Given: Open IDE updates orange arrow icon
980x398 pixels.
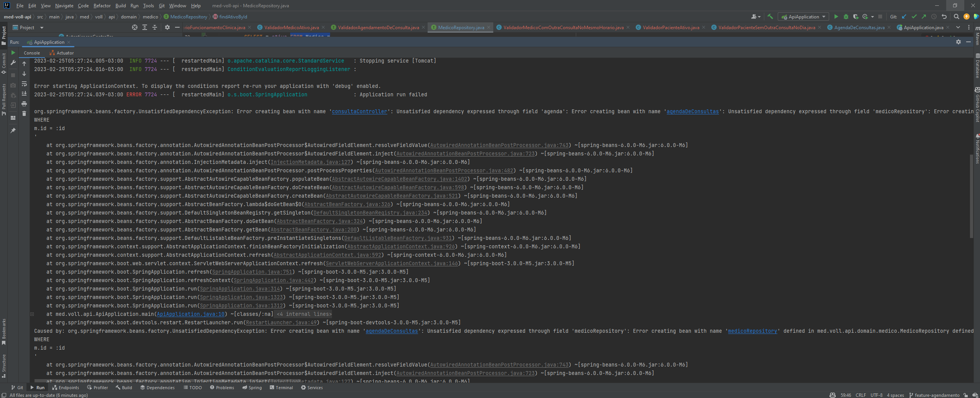Looking at the screenshot, I should click(967, 17).
